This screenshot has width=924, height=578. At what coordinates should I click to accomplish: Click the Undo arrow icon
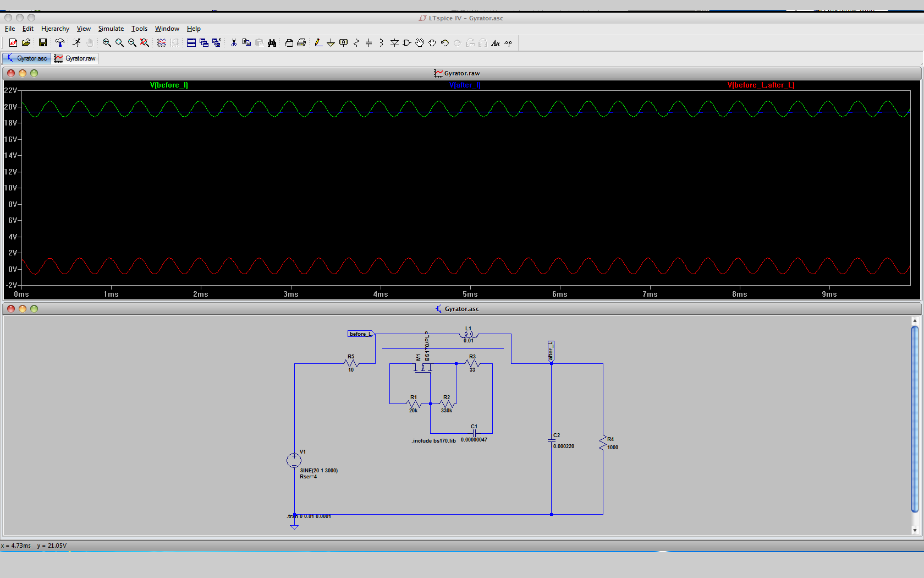click(x=445, y=43)
